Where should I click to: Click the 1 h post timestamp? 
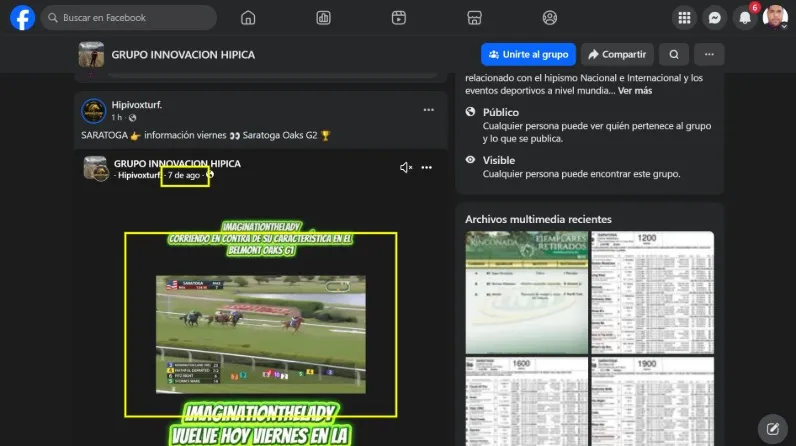click(x=117, y=117)
